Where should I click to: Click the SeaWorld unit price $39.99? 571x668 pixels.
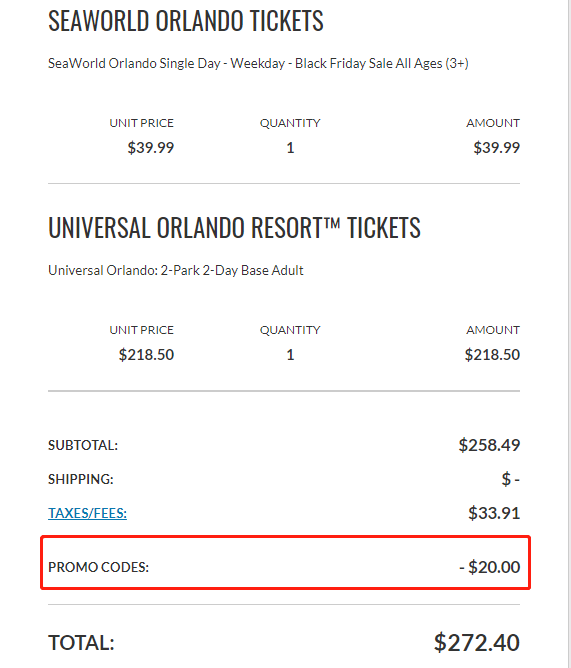click(x=151, y=148)
